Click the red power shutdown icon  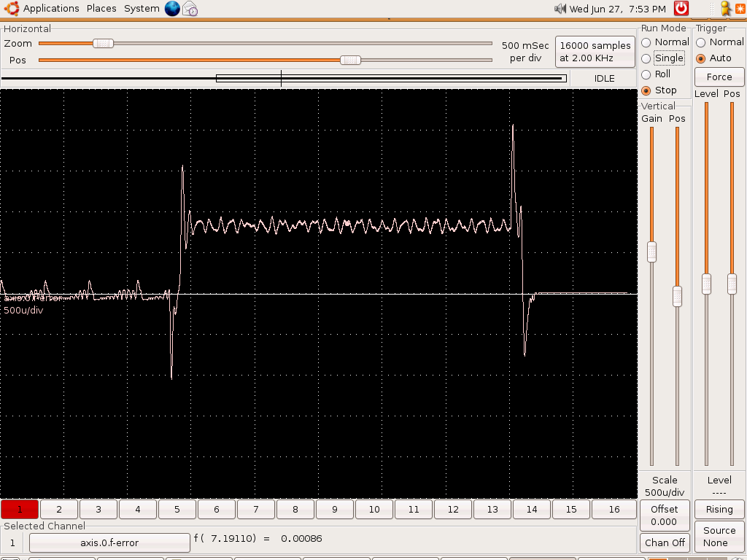click(681, 8)
